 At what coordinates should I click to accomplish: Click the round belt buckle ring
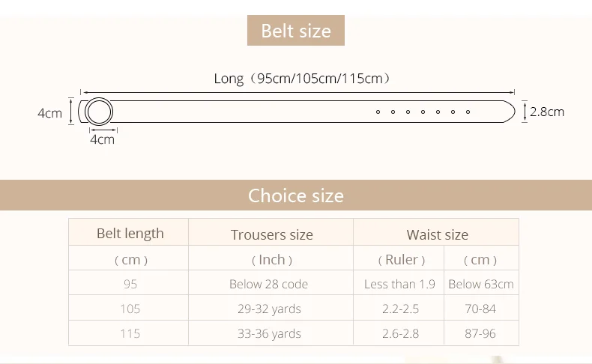click(98, 112)
